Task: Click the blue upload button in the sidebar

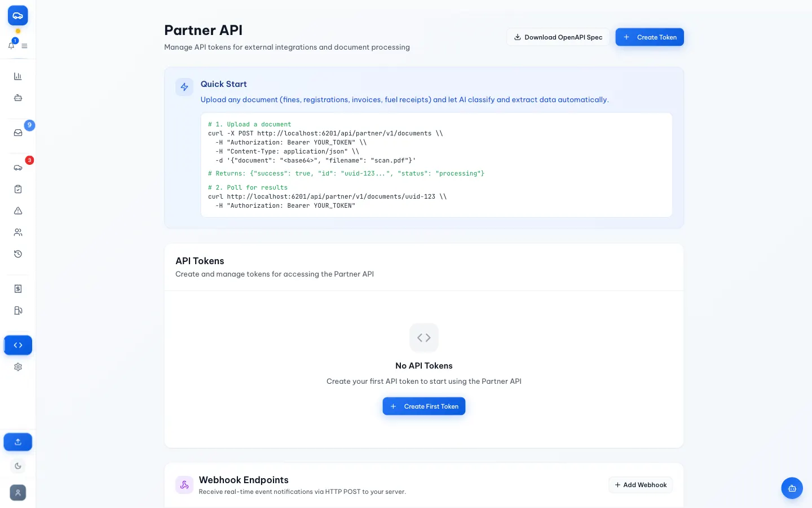Action: [x=18, y=442]
